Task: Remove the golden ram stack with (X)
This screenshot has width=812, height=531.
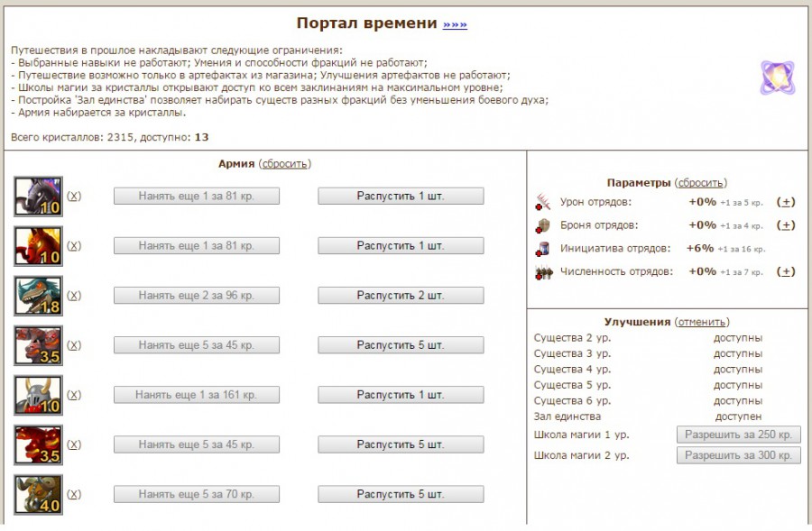Action: tap(74, 494)
